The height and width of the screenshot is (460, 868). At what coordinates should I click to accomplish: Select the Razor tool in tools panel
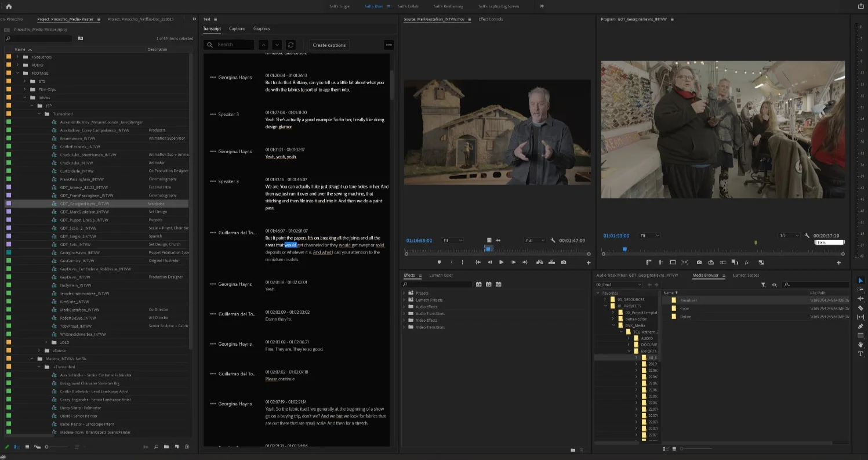click(860, 308)
